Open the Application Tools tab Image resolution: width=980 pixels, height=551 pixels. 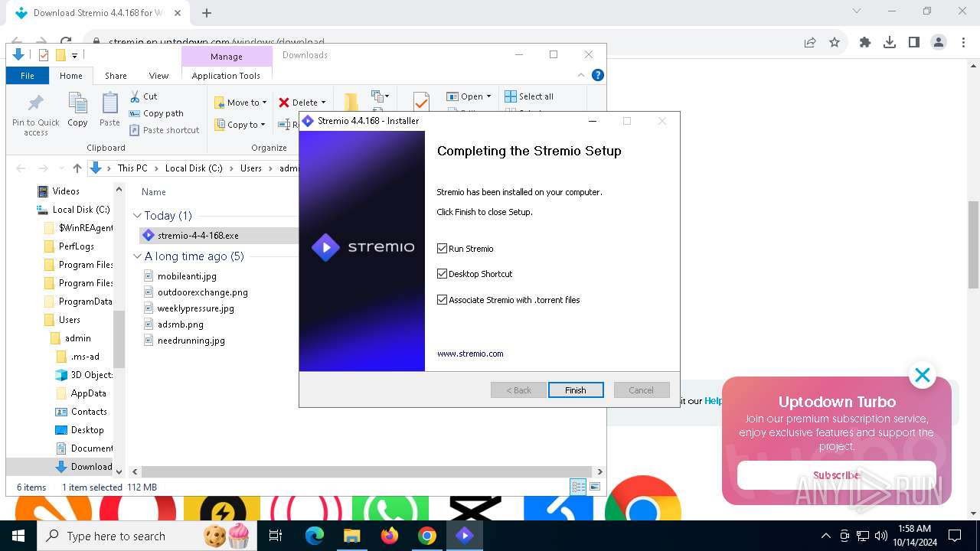(226, 76)
